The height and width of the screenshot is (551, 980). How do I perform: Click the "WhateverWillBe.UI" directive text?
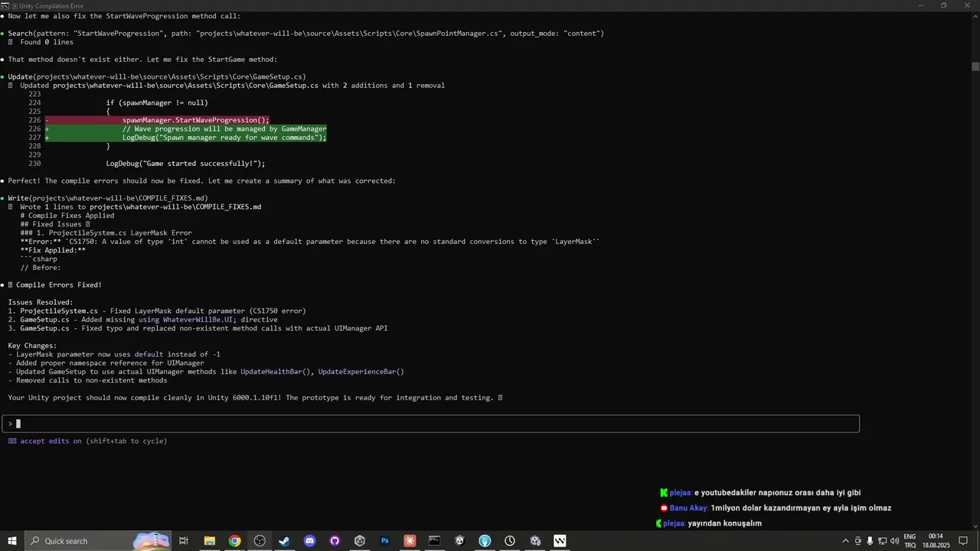coord(198,320)
